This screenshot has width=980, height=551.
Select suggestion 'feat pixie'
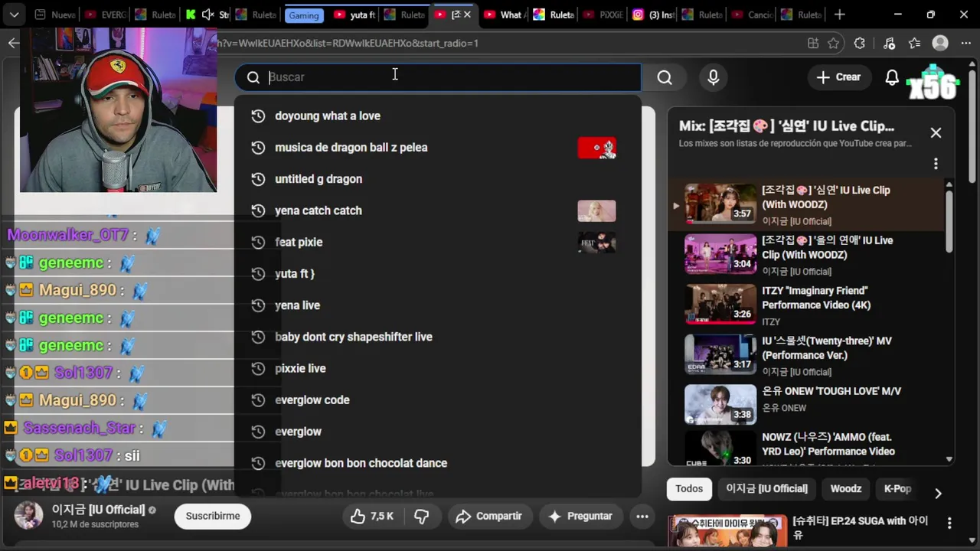437,243
